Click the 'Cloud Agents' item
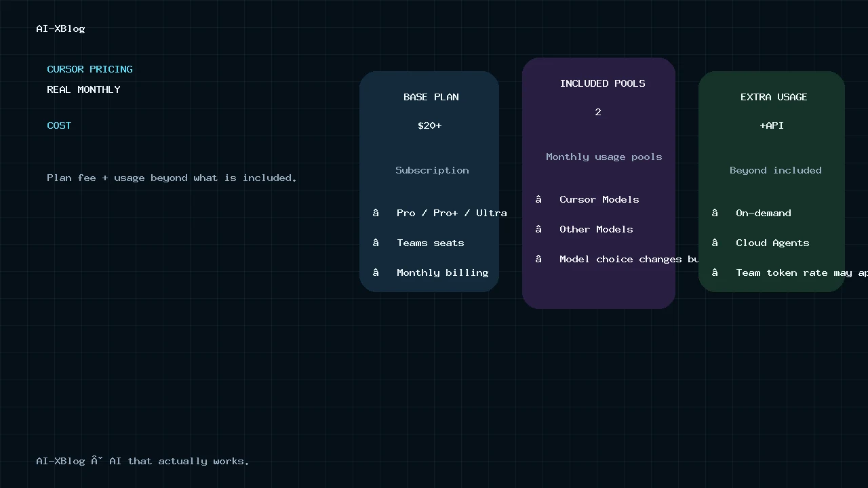This screenshot has height=488, width=868. tap(772, 243)
